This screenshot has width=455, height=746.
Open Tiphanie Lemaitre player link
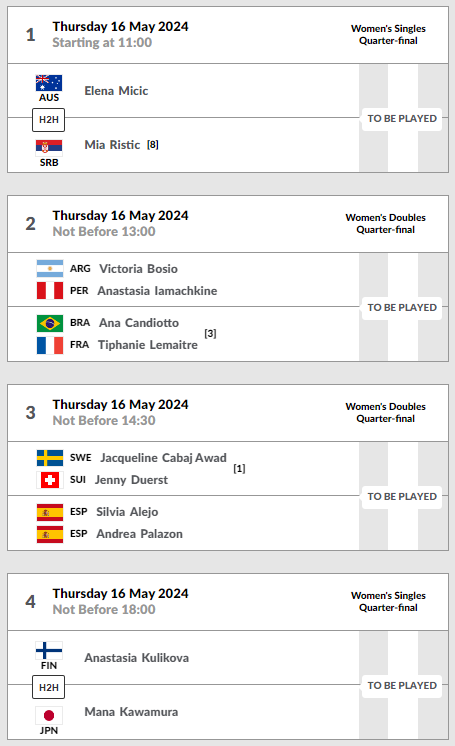148,345
